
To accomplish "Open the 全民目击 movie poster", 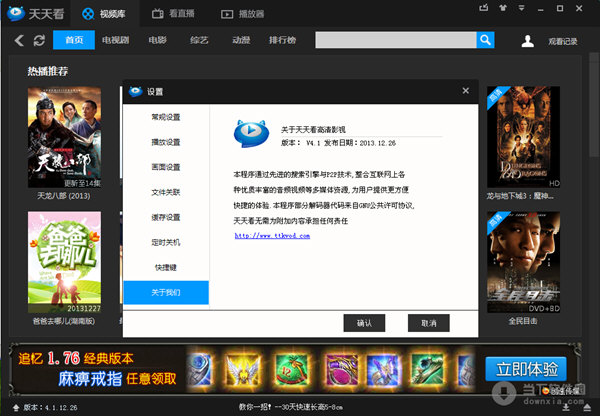I will (523, 262).
